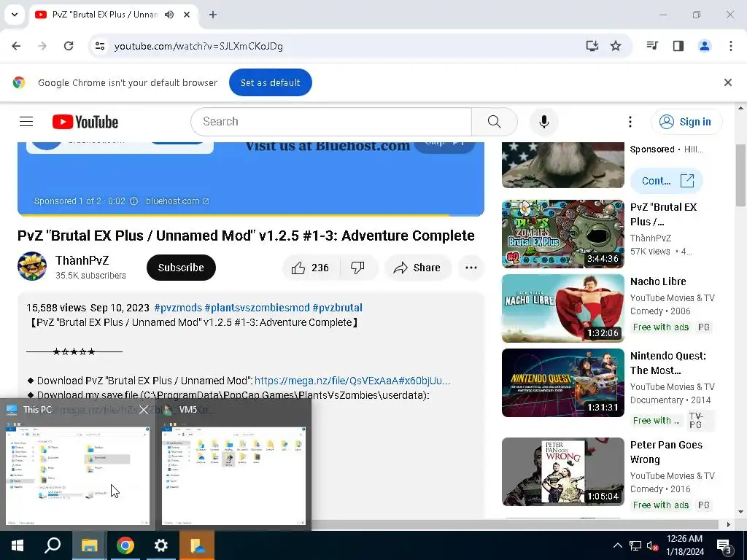This screenshot has height=560, width=747.
Task: Bookmark this page with the star
Action: point(616,46)
